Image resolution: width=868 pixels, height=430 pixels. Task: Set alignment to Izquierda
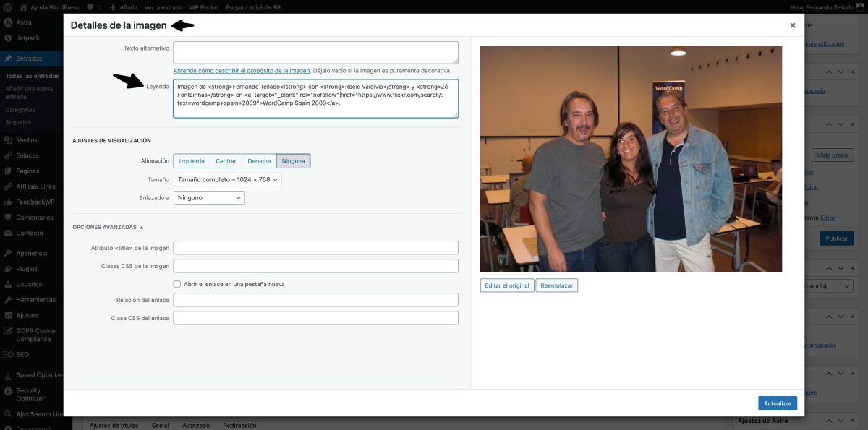[x=192, y=161]
